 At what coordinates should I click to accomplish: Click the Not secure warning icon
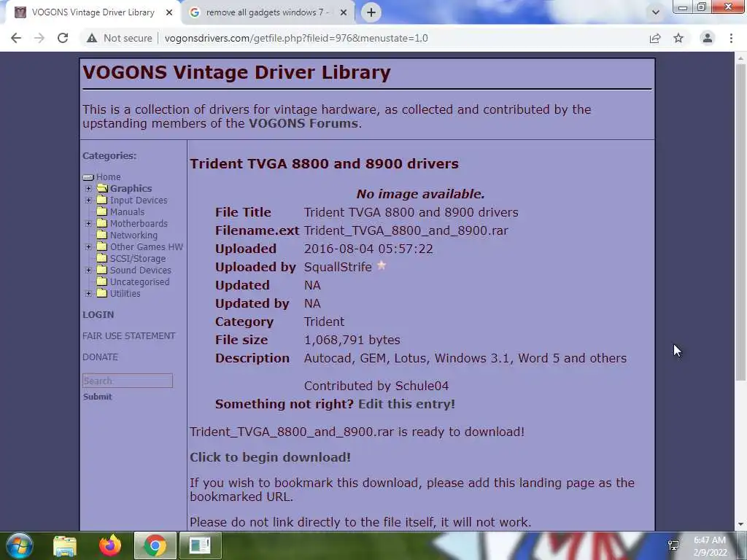(92, 38)
